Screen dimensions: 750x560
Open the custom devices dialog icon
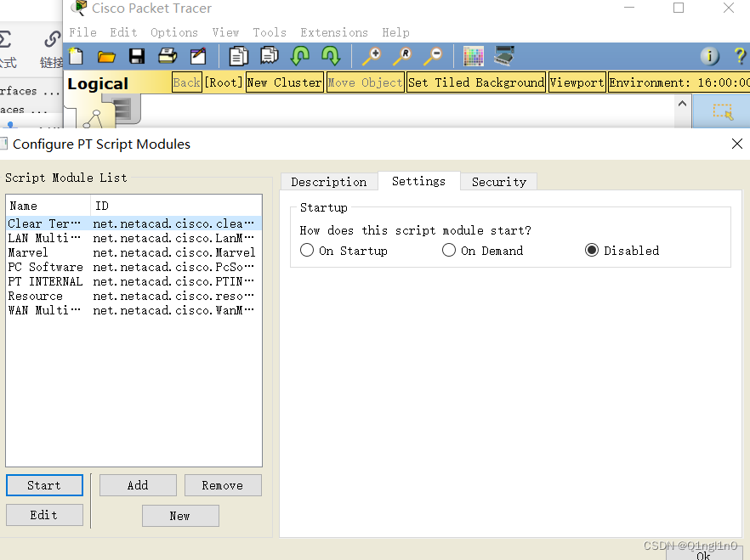click(504, 56)
